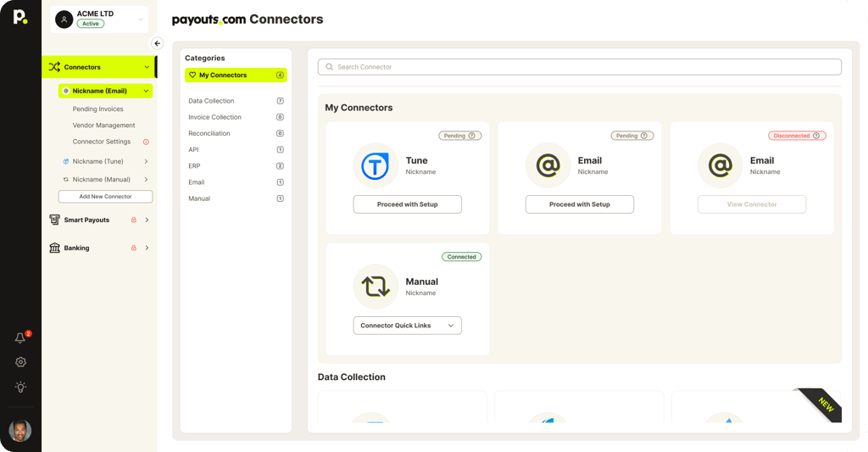Click the pending Email card @ logo

pos(548,165)
